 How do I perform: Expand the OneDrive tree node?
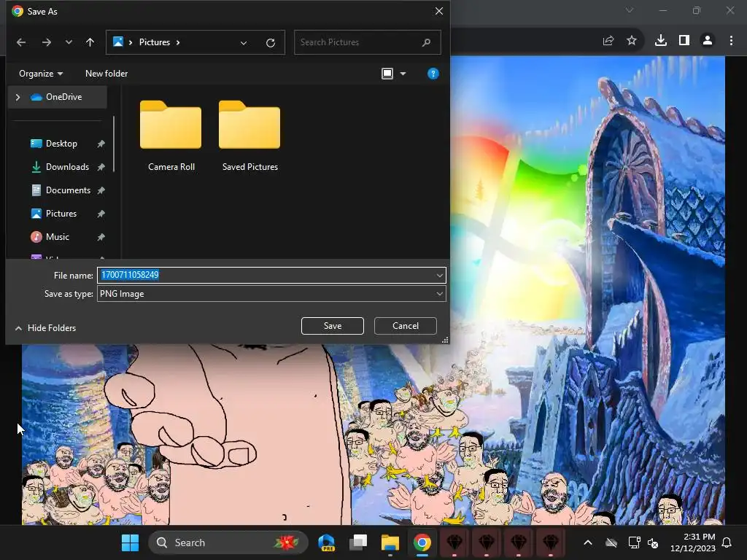(x=18, y=97)
